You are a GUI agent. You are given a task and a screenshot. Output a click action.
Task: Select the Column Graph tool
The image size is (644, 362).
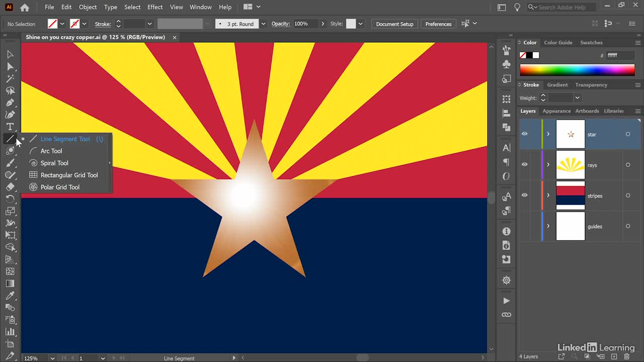(10, 332)
